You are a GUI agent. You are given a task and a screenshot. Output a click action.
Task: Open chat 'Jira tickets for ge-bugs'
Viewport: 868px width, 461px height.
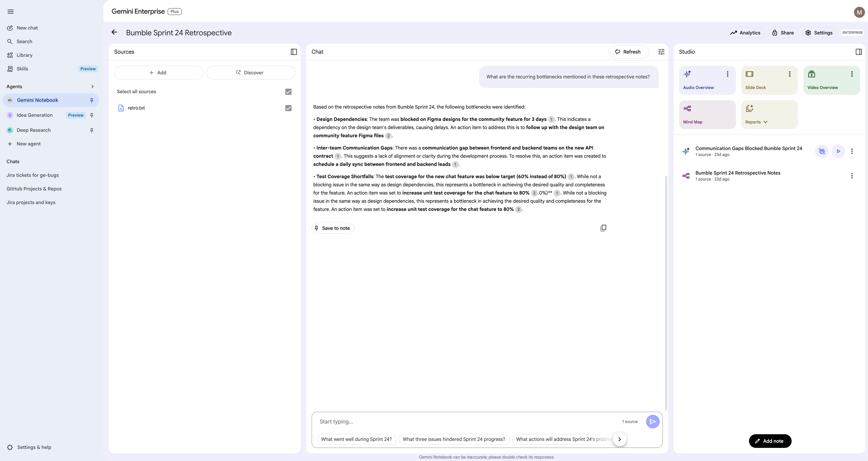tap(32, 175)
